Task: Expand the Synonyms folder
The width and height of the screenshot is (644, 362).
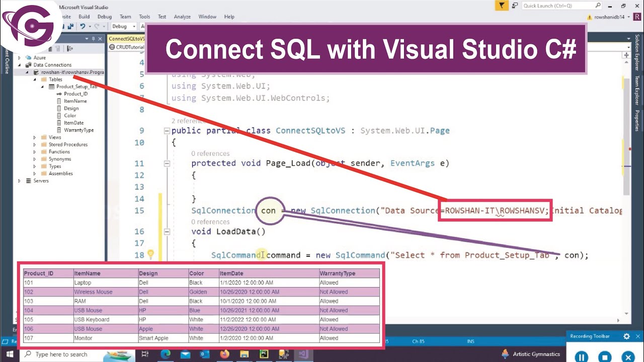Action: coord(35,159)
